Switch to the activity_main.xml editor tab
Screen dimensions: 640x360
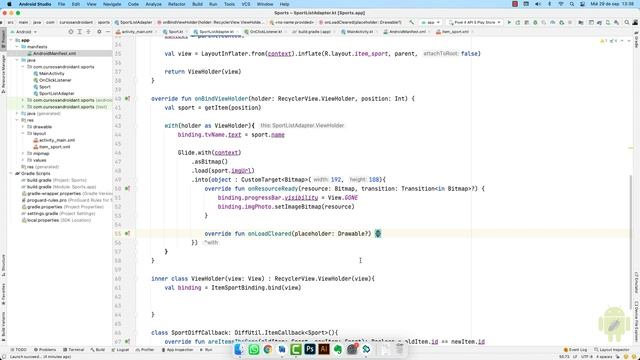click(x=136, y=31)
